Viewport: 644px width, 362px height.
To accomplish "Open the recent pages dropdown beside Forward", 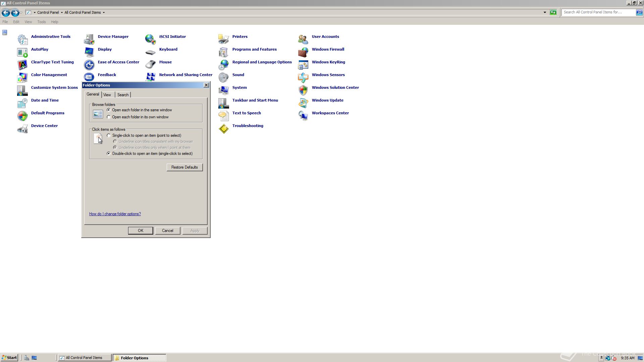I will 21,13.
